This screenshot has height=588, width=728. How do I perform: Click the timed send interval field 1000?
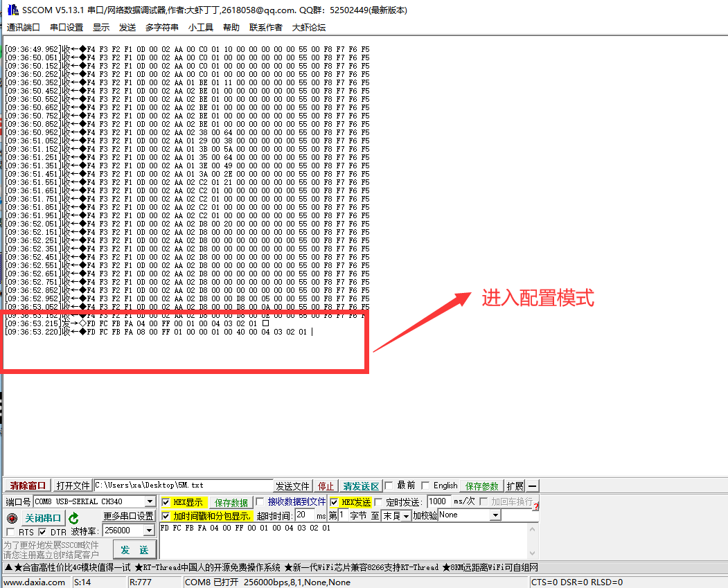439,501
